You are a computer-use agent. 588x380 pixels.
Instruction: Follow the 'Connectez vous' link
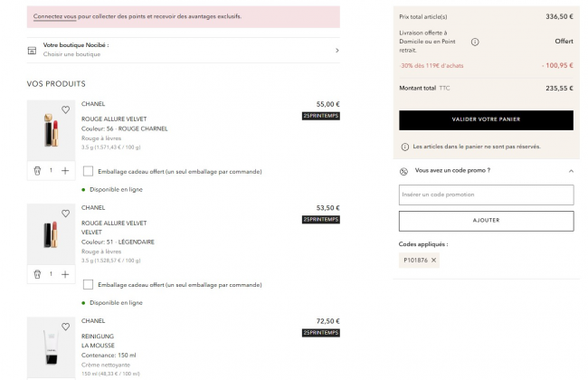pyautogui.click(x=54, y=16)
